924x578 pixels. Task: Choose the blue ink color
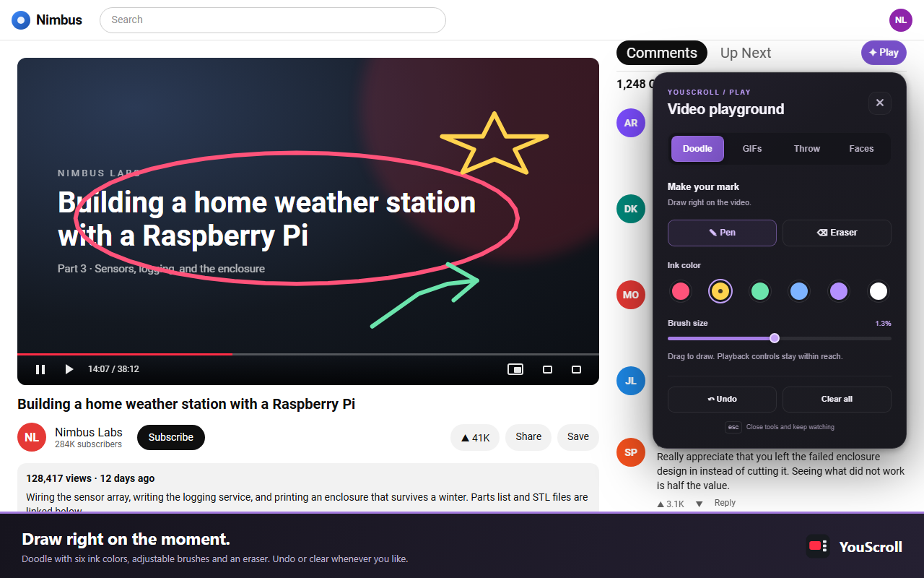point(799,291)
